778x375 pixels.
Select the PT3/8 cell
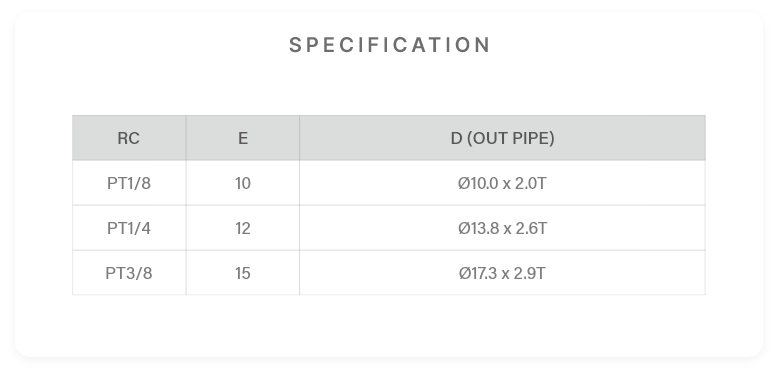(129, 273)
